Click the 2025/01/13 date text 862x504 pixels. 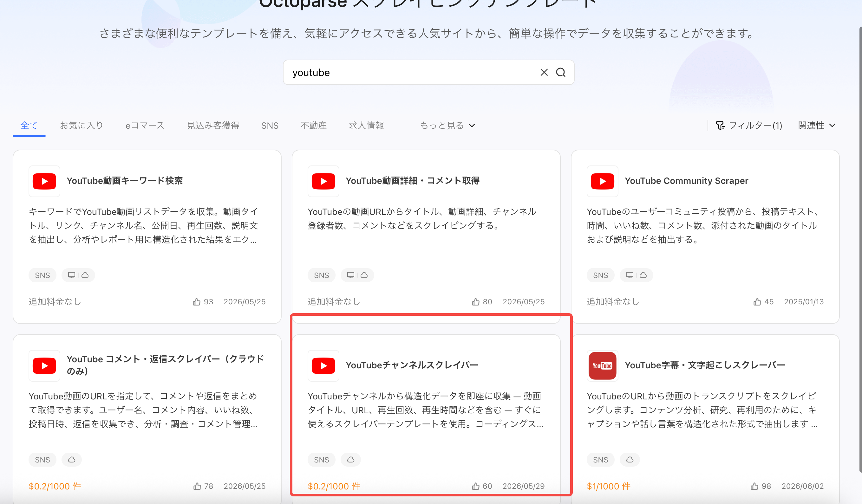pyautogui.click(x=804, y=301)
